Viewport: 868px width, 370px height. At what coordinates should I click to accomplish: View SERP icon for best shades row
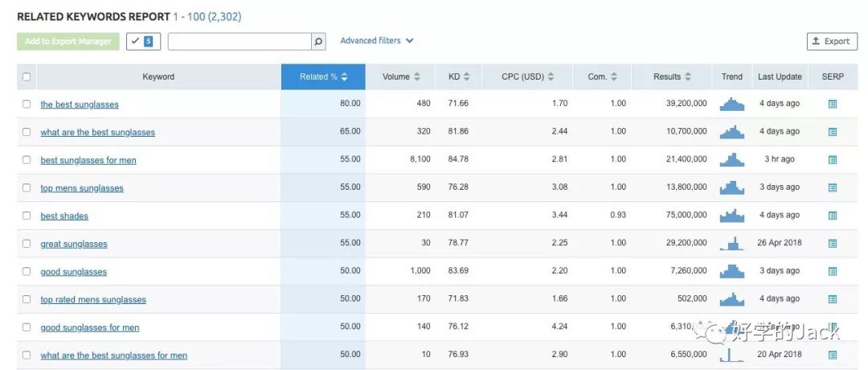click(x=833, y=216)
